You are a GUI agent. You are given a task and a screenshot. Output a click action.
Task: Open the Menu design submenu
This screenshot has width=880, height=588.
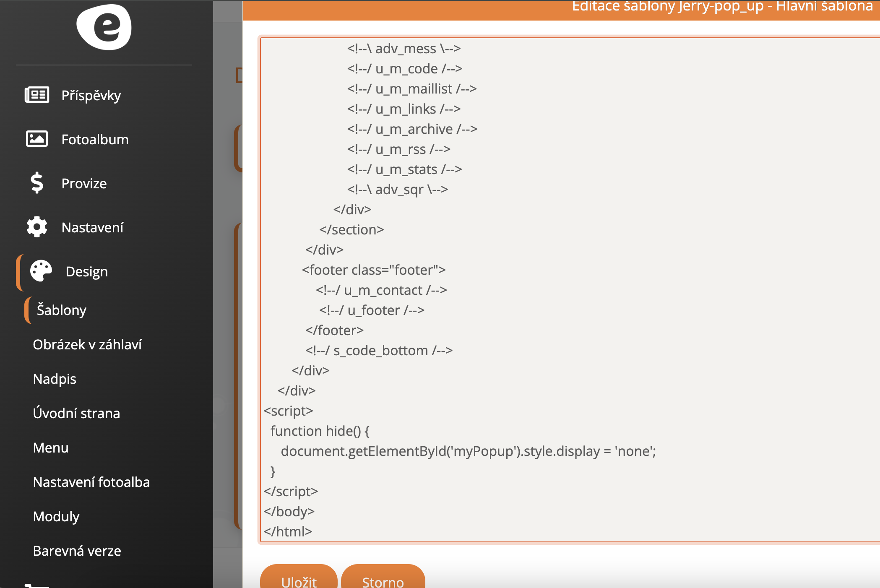[x=50, y=448]
